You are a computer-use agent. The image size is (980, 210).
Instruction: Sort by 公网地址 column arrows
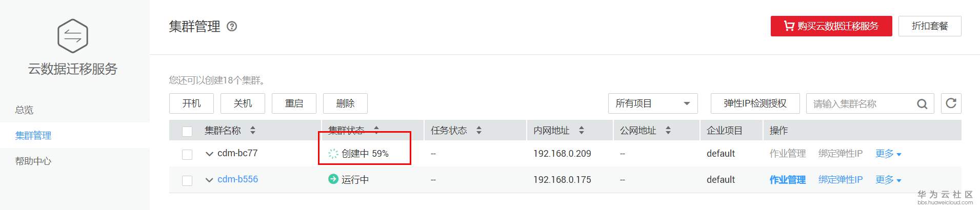(668, 131)
